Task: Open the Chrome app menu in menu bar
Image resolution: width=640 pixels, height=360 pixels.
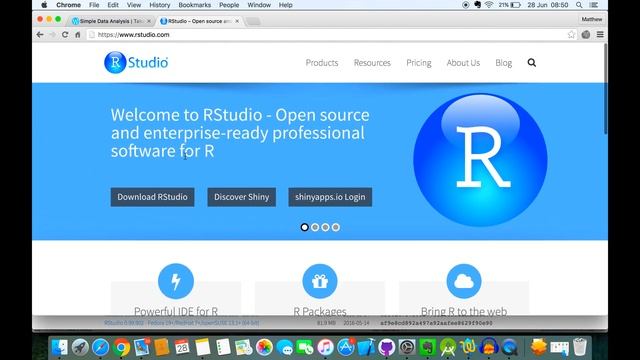Action: pos(68,5)
